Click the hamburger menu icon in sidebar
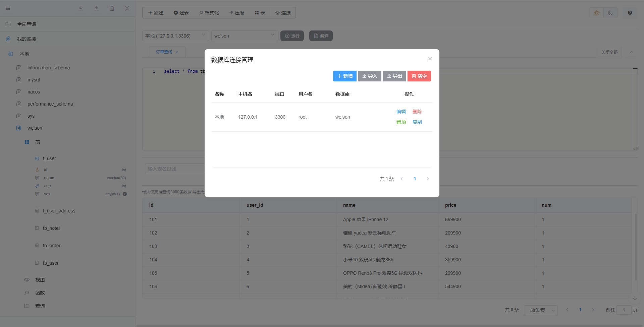644x327 pixels. (x=8, y=8)
